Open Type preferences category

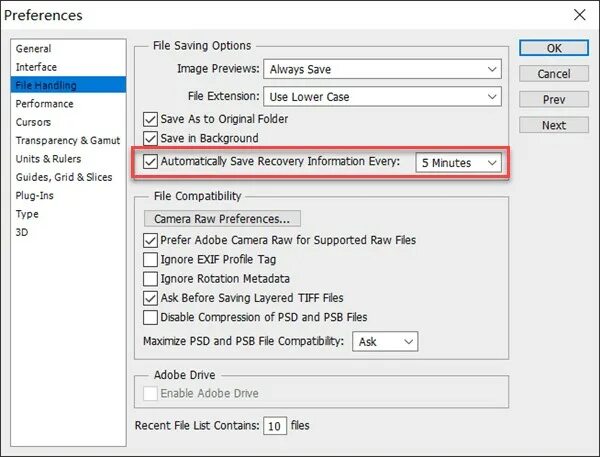click(27, 214)
